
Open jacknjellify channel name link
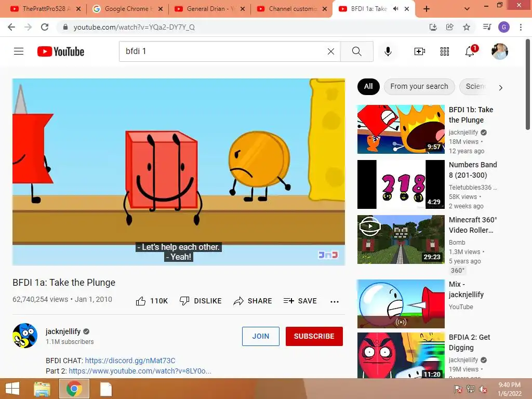(63, 331)
